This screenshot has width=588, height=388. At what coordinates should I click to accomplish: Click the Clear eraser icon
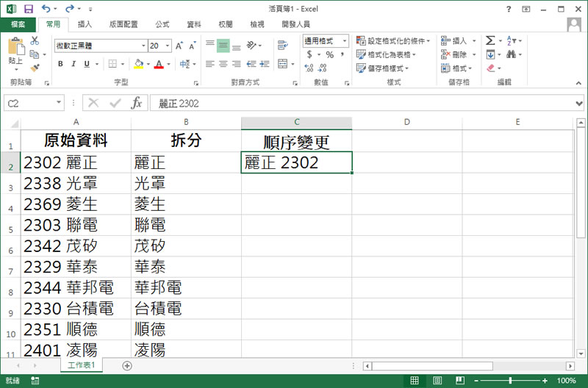coord(490,68)
